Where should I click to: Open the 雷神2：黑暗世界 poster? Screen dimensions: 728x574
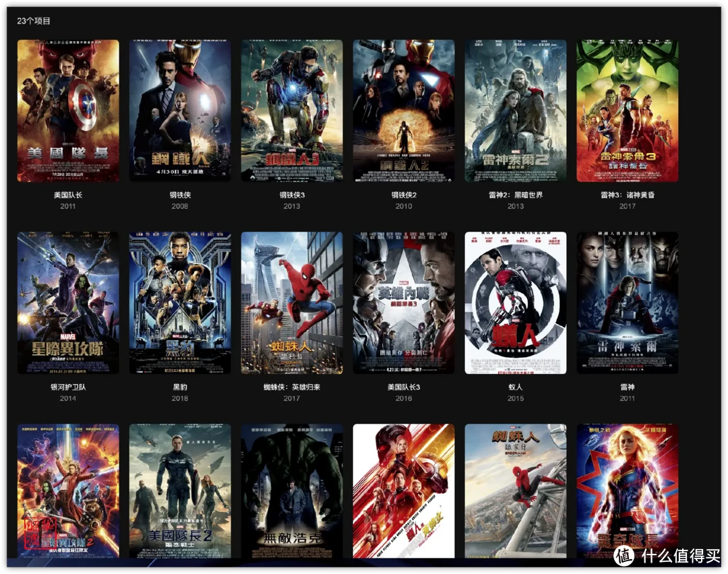[x=516, y=110]
